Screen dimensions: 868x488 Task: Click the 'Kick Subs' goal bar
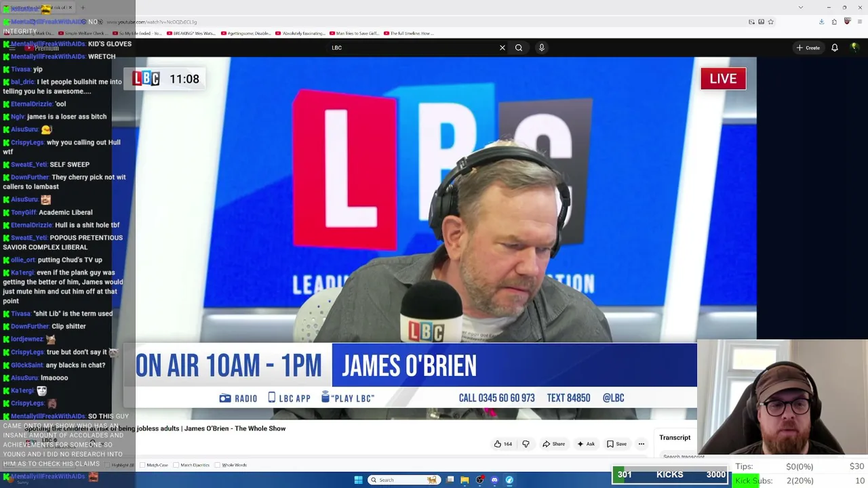click(800, 481)
